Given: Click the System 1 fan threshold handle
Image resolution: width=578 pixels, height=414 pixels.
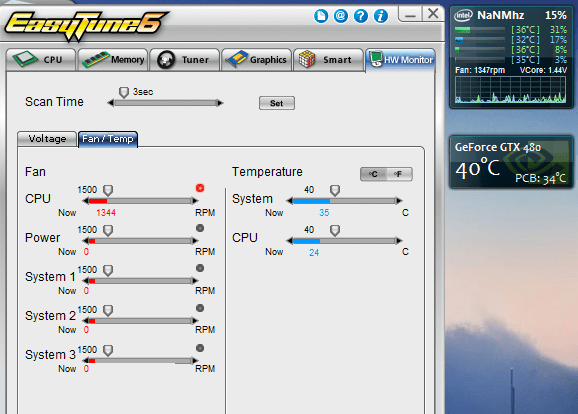Looking at the screenshot, I should pos(108,270).
